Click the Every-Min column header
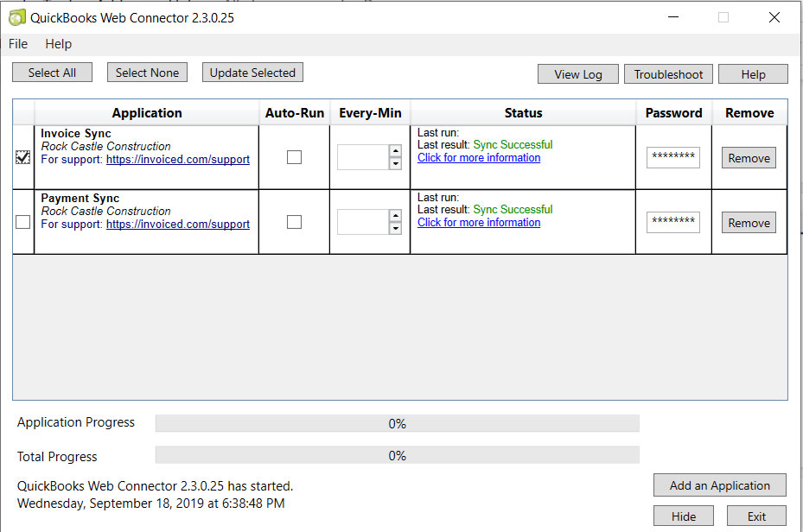 [x=370, y=113]
